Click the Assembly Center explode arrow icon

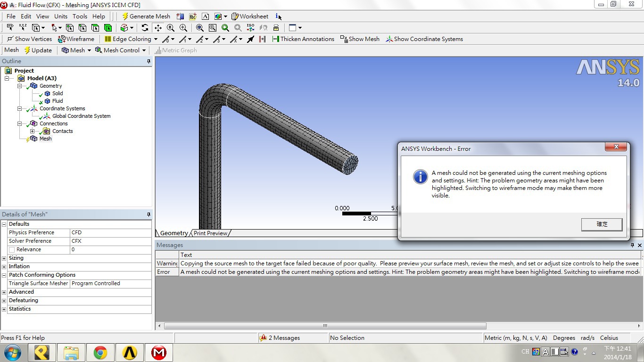pyautogui.click(x=251, y=39)
